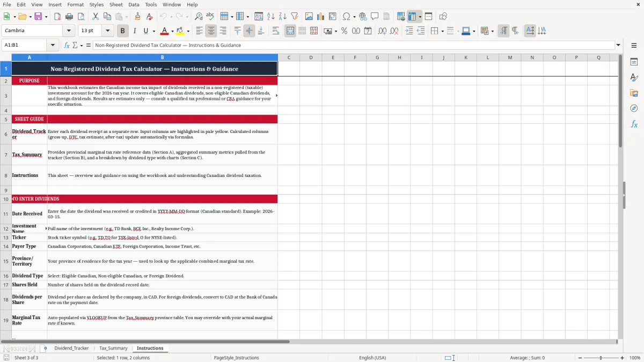Toggle Center Horizontally alignment
The height and width of the screenshot is (362, 644).
click(x=211, y=31)
